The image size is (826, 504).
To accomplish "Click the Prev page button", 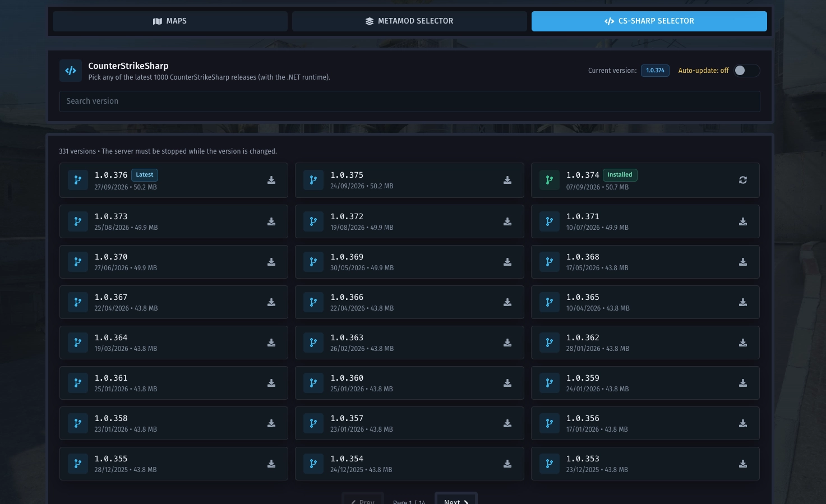I will click(x=363, y=498).
